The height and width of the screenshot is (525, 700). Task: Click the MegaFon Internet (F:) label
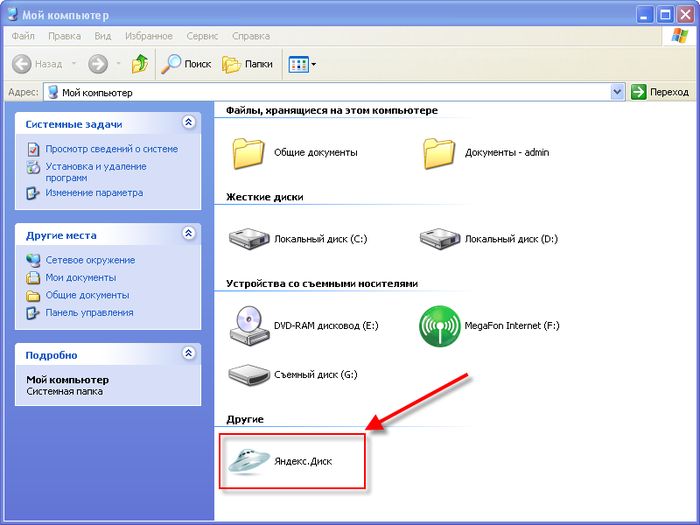coord(512,326)
